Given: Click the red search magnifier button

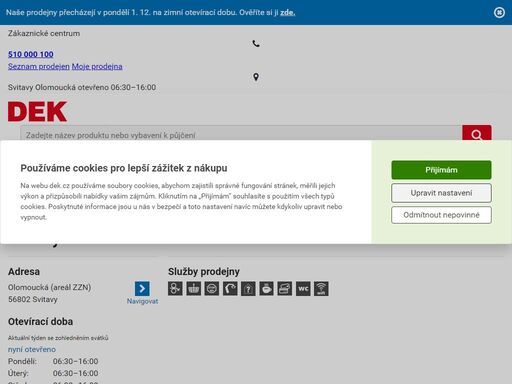Looking at the screenshot, I should pos(477,134).
